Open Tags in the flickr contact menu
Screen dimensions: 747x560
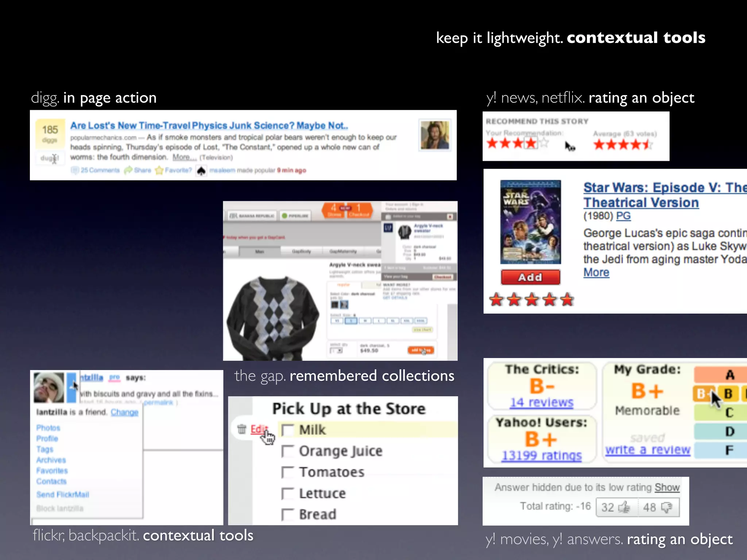[44, 449]
